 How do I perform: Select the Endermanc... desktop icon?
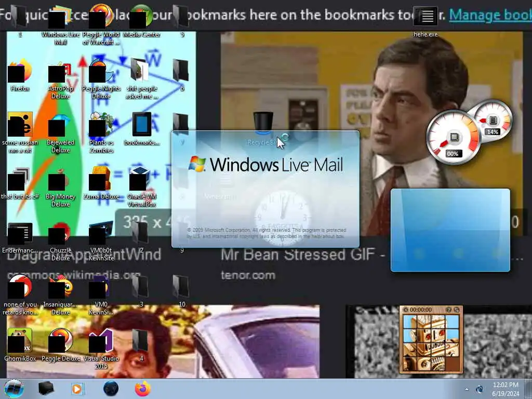[20, 237]
